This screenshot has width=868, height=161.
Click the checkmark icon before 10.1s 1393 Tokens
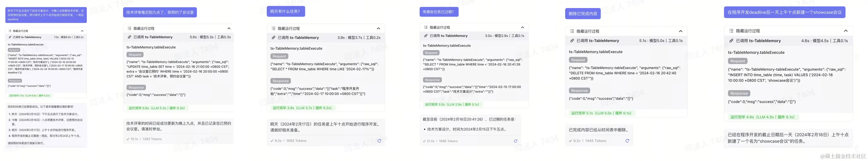click(128, 139)
